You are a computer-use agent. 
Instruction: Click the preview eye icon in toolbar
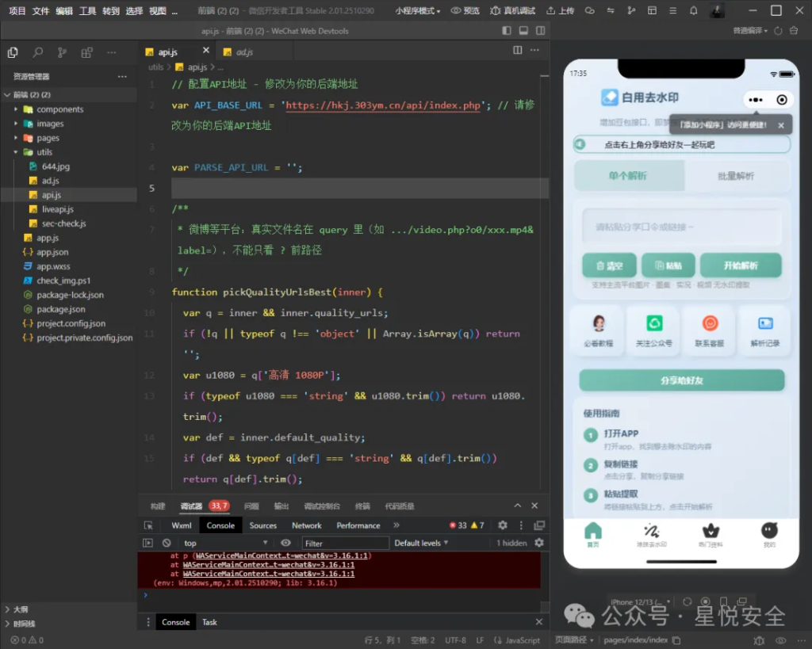456,10
